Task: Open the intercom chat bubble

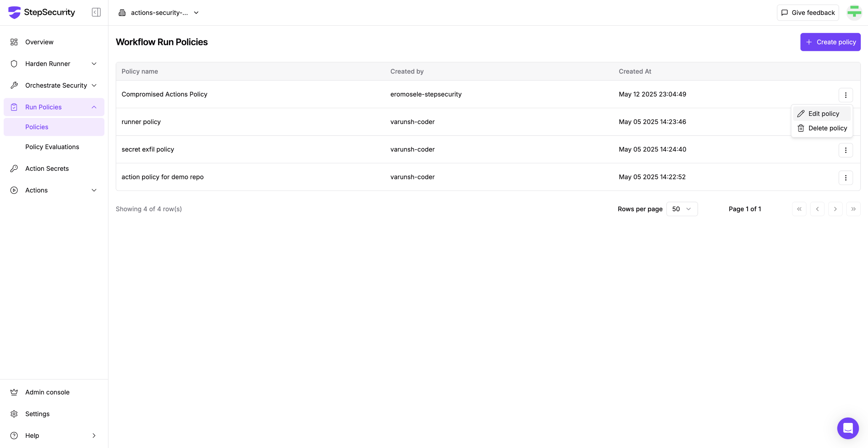Action: pyautogui.click(x=848, y=428)
